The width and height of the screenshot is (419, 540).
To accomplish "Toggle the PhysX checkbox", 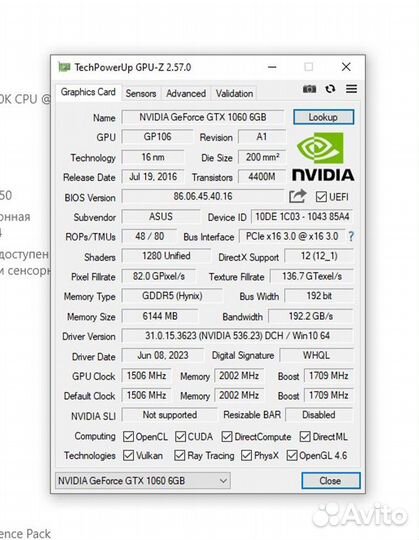I will click(x=246, y=456).
